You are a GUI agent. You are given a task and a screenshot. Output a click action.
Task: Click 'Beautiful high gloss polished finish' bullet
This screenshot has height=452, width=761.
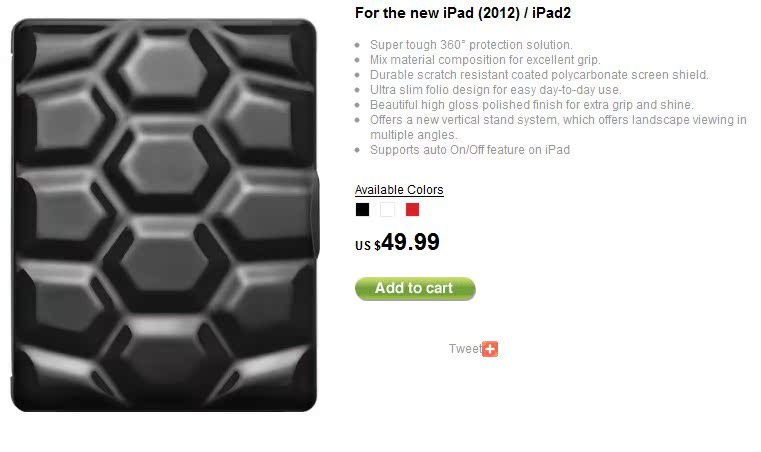tap(532, 105)
